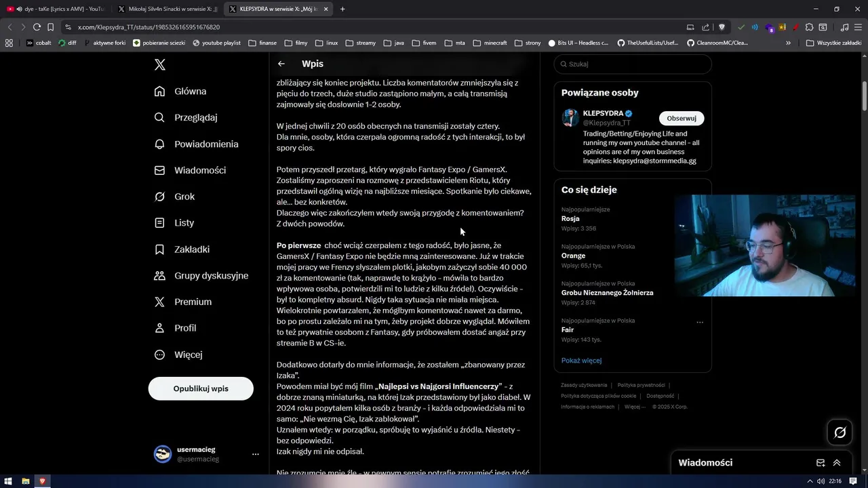
Task: Open the Windows Start menu
Action: point(8,481)
